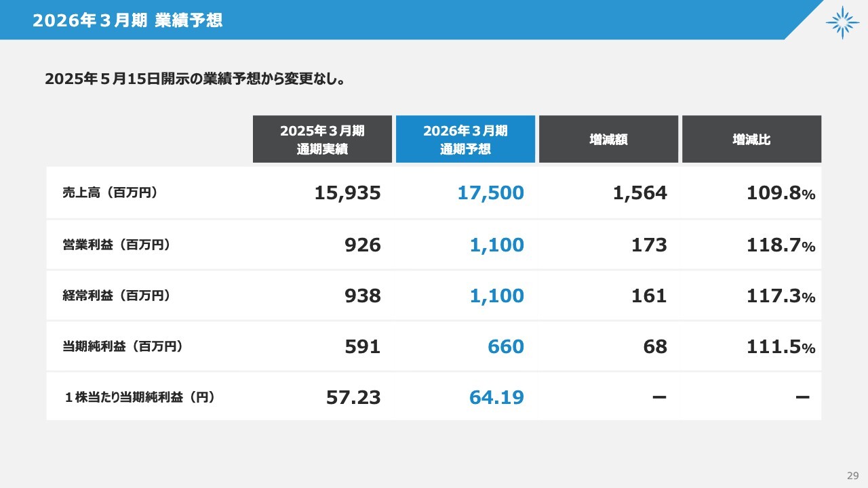Select the 経常利益（百万円） row label
This screenshot has height=488, width=868.
click(x=116, y=296)
